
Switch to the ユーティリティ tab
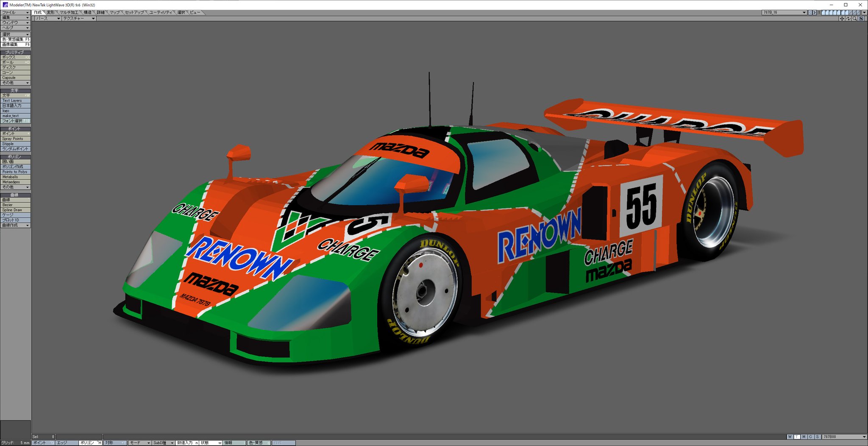(x=161, y=12)
